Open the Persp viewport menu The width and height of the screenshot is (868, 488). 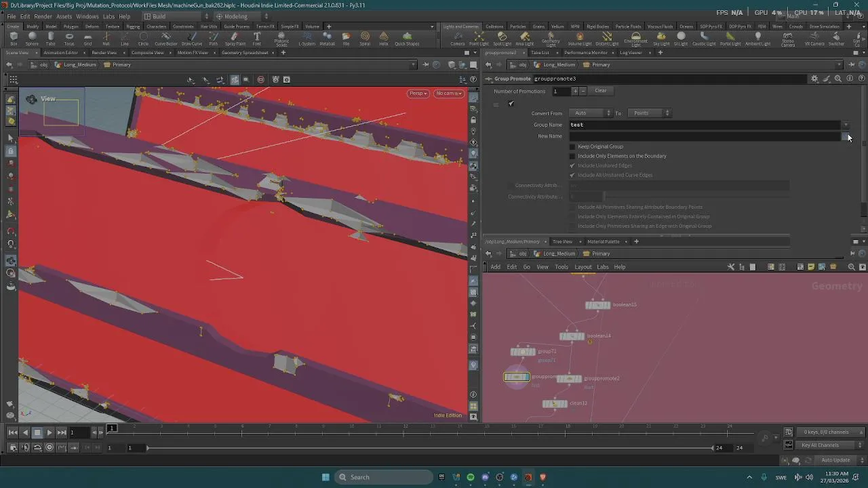pyautogui.click(x=418, y=93)
